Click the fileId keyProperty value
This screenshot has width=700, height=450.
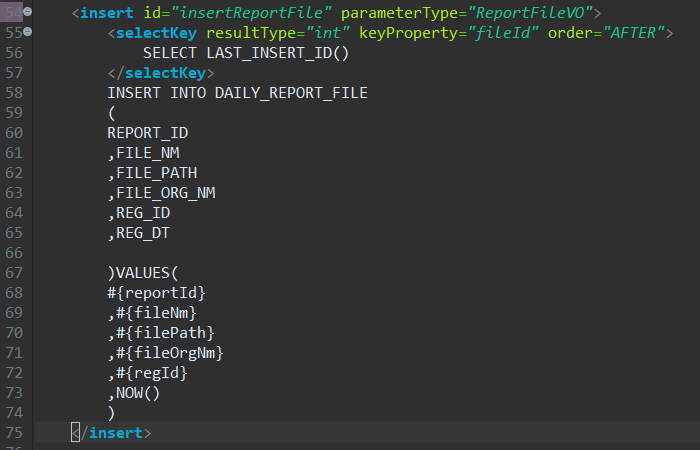pos(503,33)
